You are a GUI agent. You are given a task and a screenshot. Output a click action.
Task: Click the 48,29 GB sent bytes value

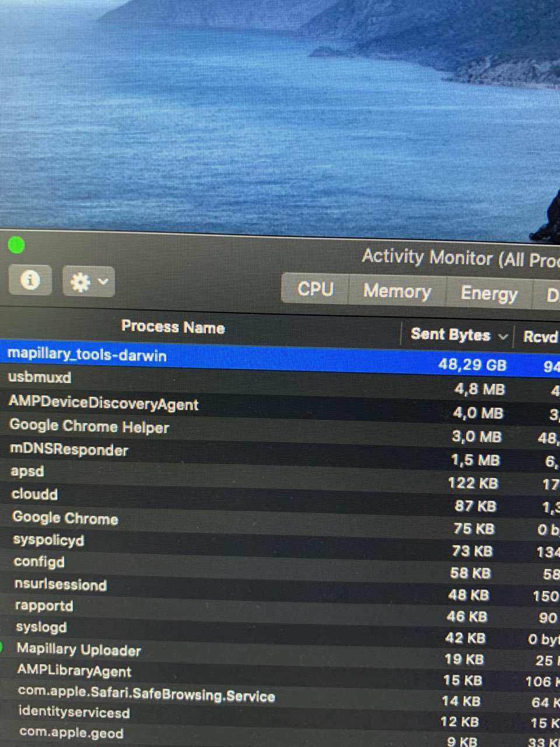pyautogui.click(x=472, y=365)
